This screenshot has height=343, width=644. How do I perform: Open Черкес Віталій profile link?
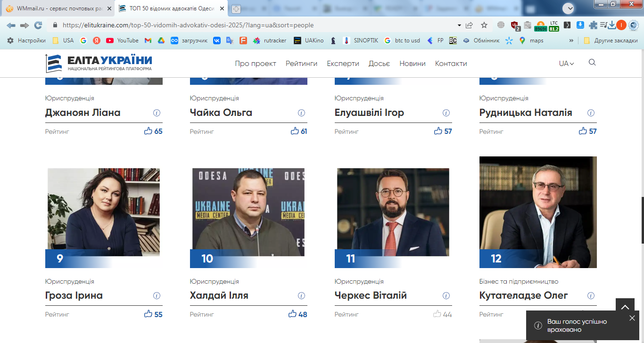pyautogui.click(x=371, y=296)
